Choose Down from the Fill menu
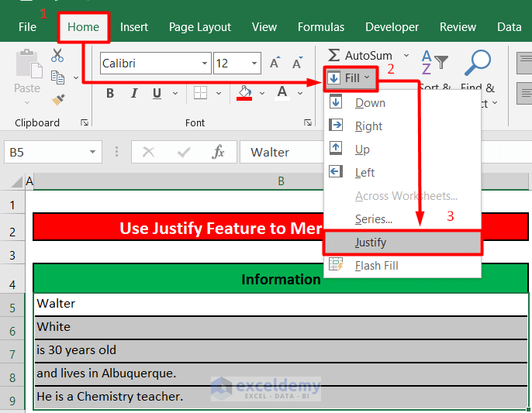The width and height of the screenshot is (532, 413). 402,103
